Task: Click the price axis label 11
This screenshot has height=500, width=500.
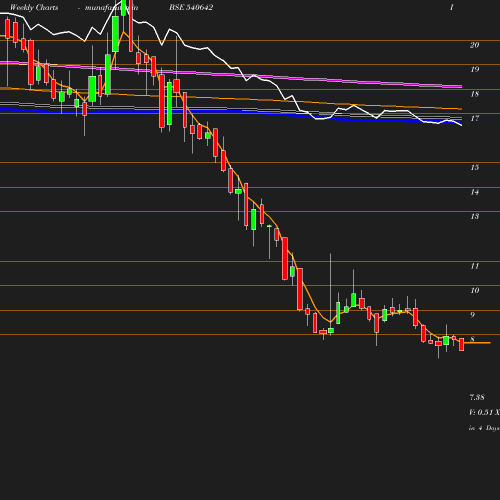Action: pos(475,266)
